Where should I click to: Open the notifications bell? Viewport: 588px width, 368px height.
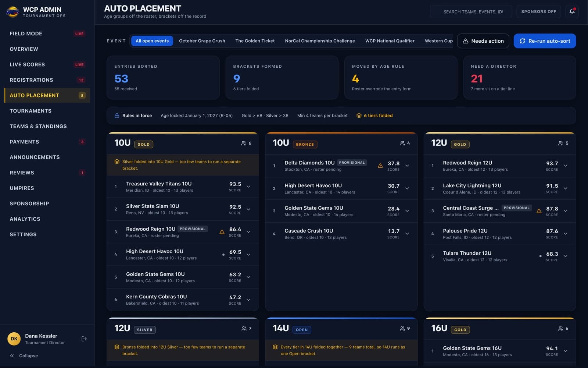coord(572,11)
